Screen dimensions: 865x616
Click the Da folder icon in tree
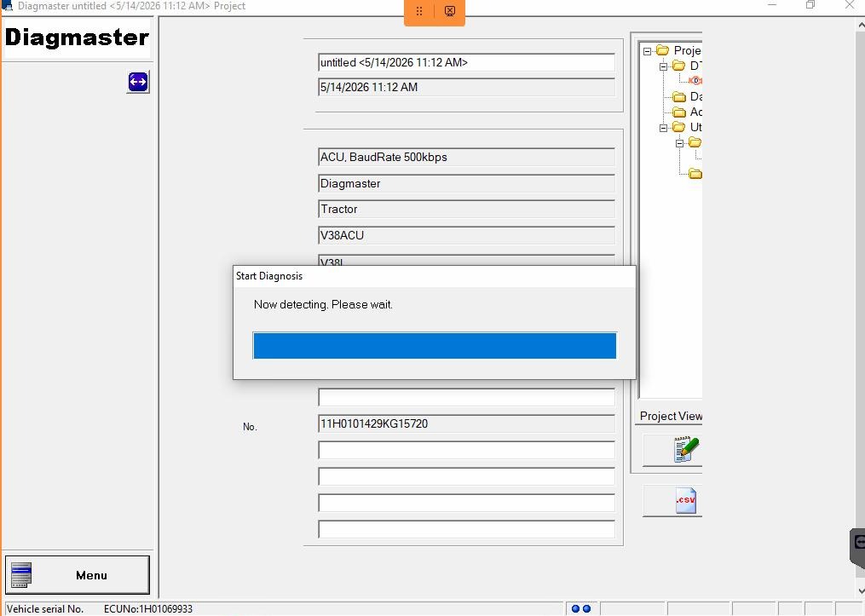point(679,97)
